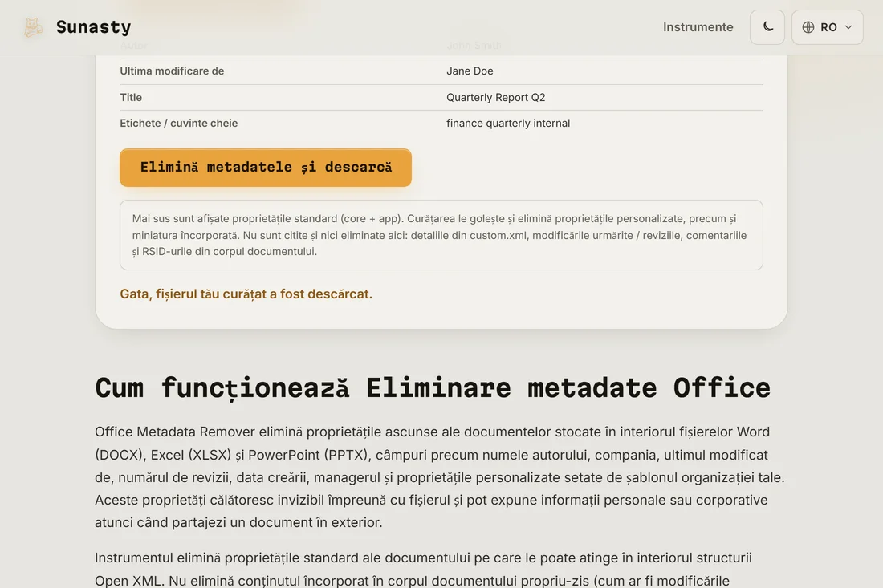Select 'finance quarterly internal' value

pos(508,124)
